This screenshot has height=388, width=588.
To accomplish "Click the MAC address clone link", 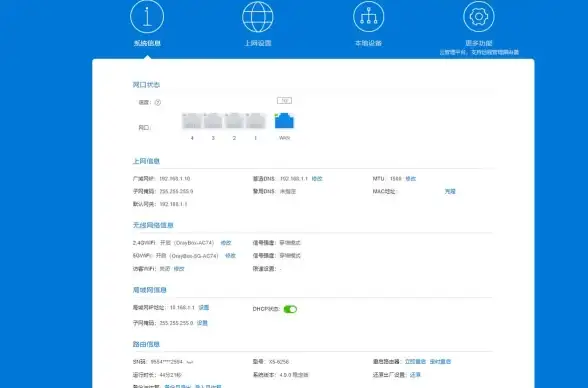I will pyautogui.click(x=450, y=192).
